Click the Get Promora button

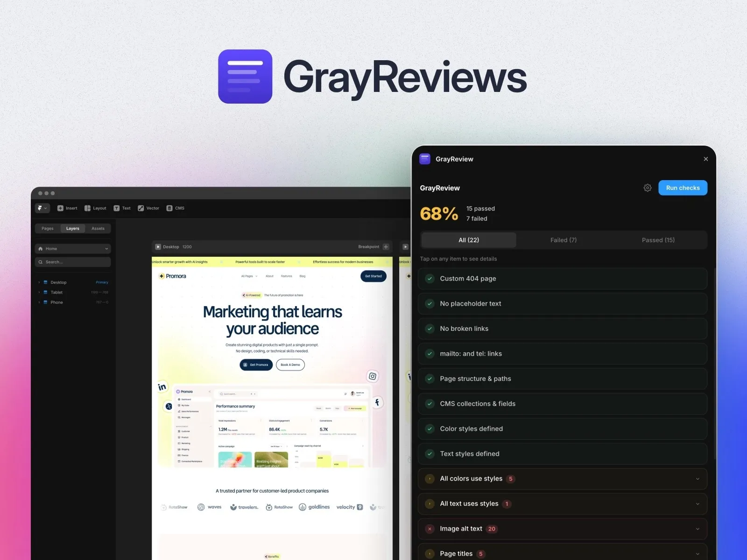pyautogui.click(x=256, y=365)
